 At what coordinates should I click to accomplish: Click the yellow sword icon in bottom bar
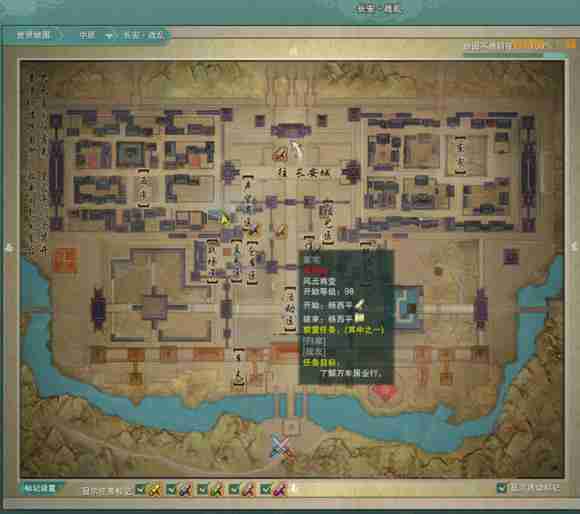click(x=155, y=490)
